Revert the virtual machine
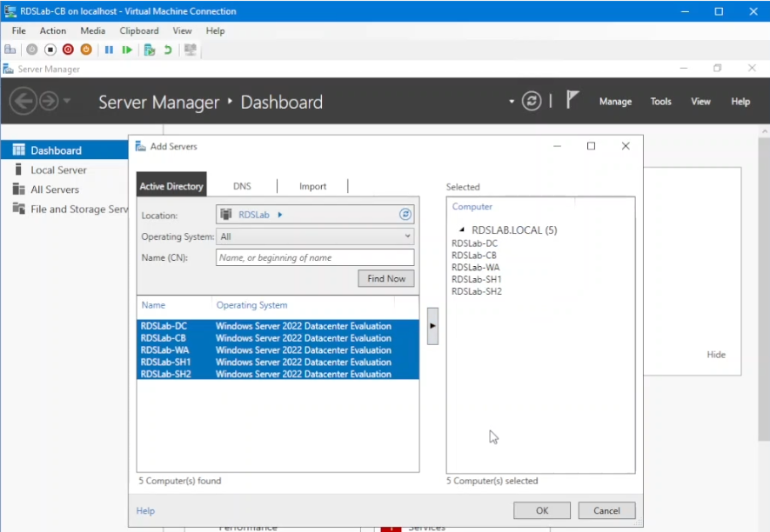The width and height of the screenshot is (770, 532). [x=167, y=50]
